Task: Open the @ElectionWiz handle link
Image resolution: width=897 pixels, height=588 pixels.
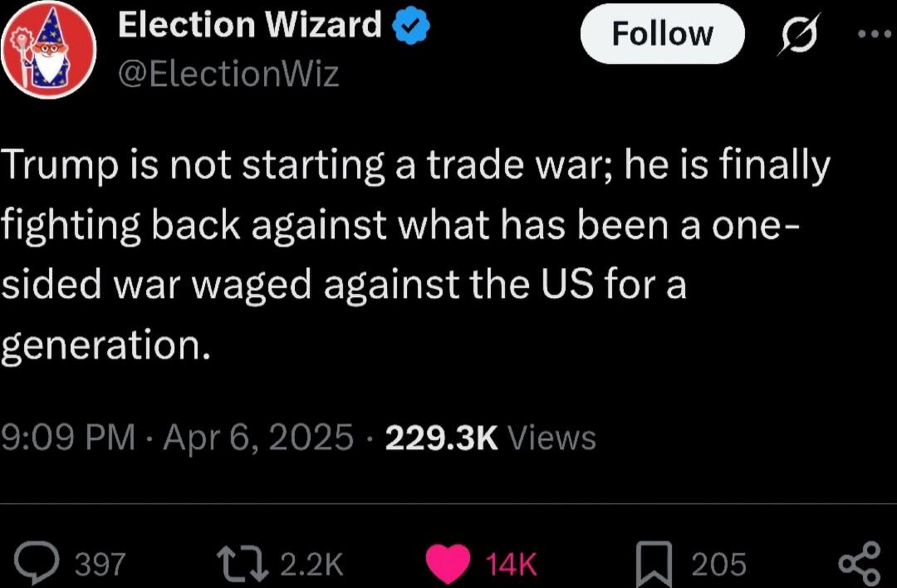Action: coord(228,75)
